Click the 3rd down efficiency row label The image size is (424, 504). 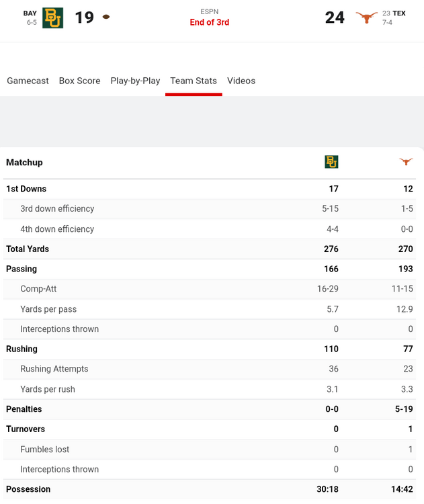point(57,209)
